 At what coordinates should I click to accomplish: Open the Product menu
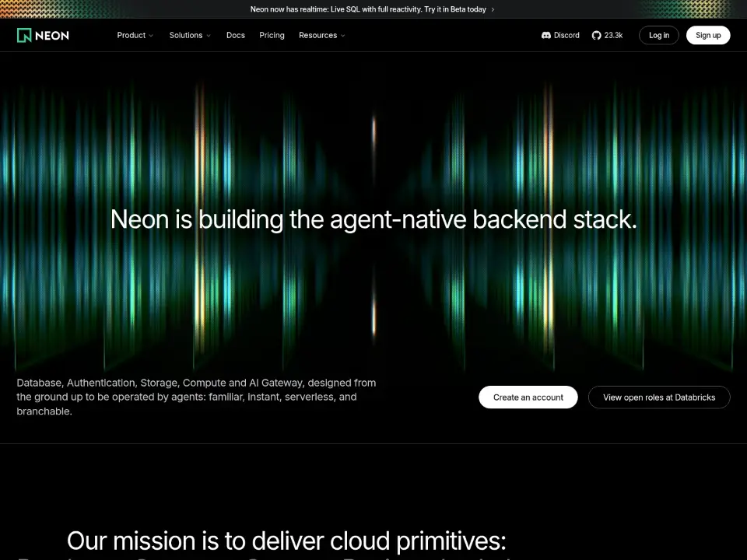(135, 35)
